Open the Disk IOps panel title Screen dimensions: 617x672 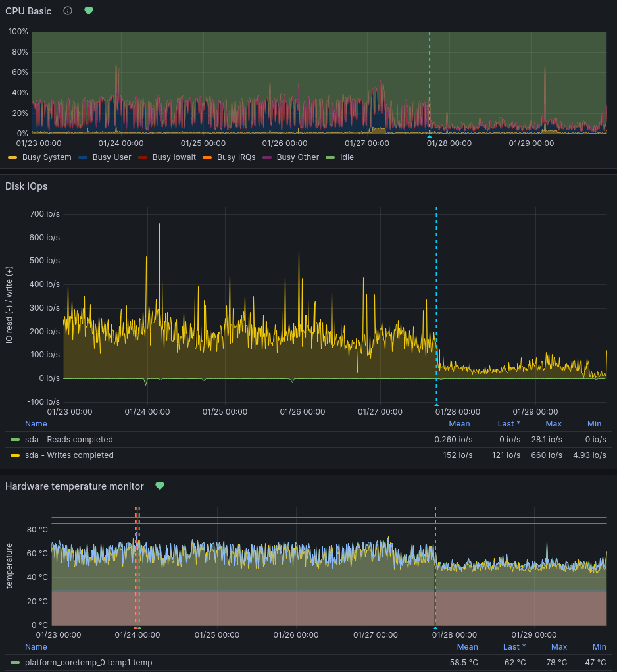26,186
